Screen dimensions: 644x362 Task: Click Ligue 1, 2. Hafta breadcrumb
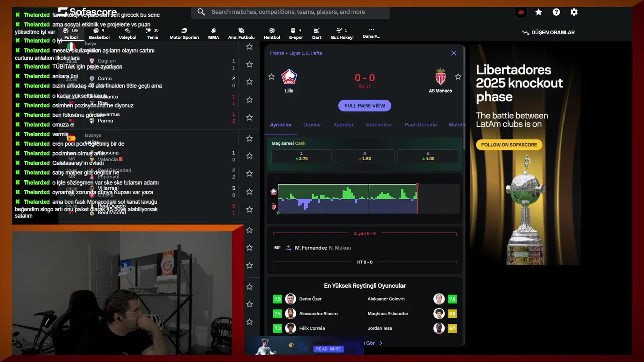[x=306, y=53]
